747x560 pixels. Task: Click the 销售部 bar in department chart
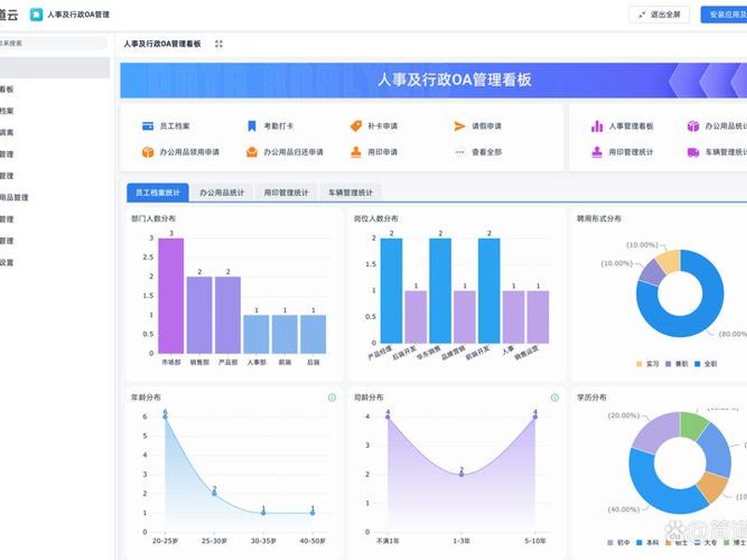click(x=200, y=315)
